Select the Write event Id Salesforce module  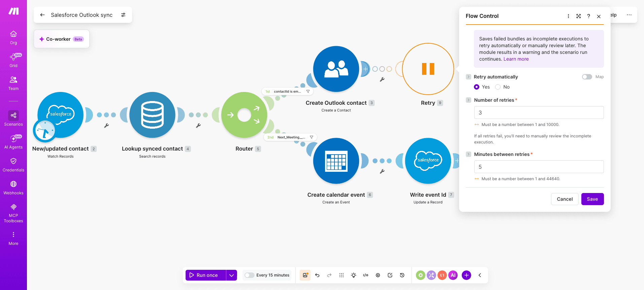tap(428, 161)
